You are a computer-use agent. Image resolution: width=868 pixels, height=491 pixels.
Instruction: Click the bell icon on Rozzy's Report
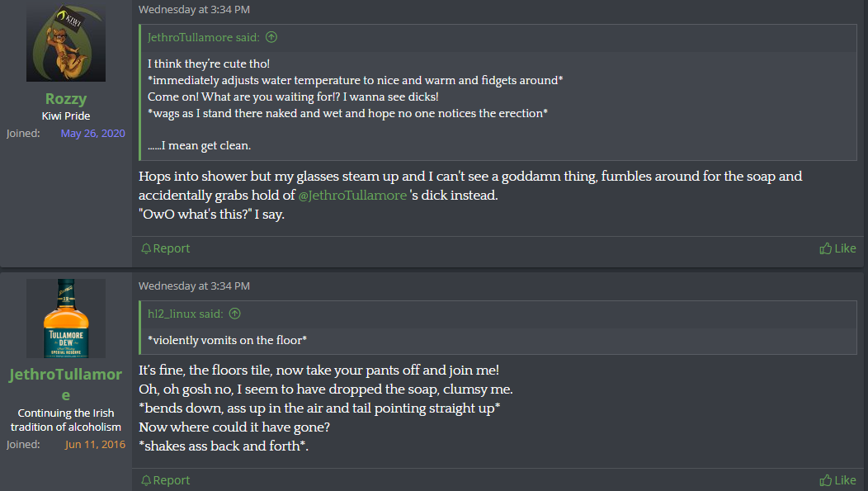tap(146, 248)
